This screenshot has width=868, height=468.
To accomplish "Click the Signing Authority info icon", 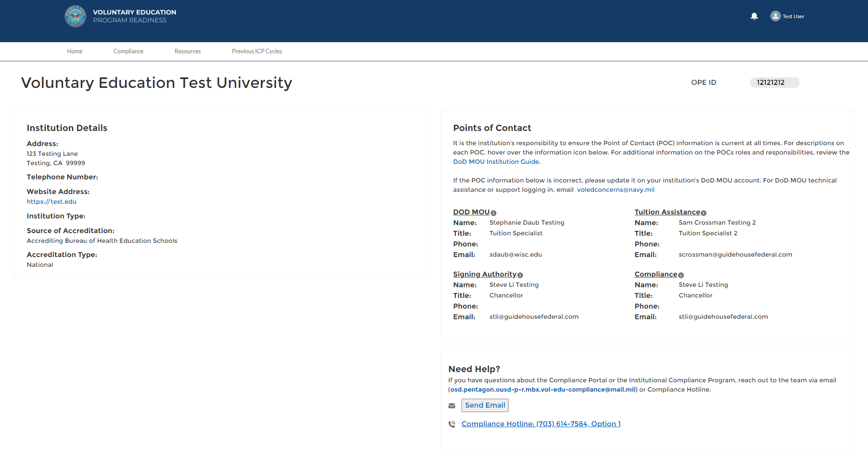I will coord(520,275).
